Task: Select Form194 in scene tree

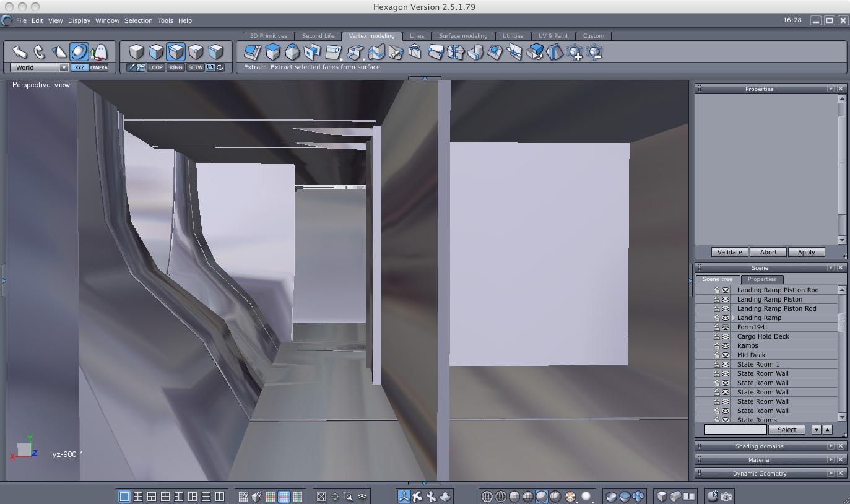Action: [751, 327]
